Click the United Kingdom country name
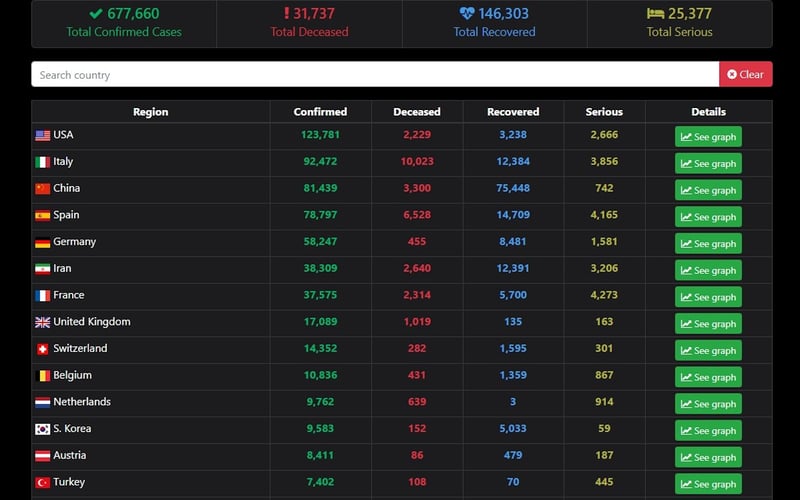 (x=92, y=322)
